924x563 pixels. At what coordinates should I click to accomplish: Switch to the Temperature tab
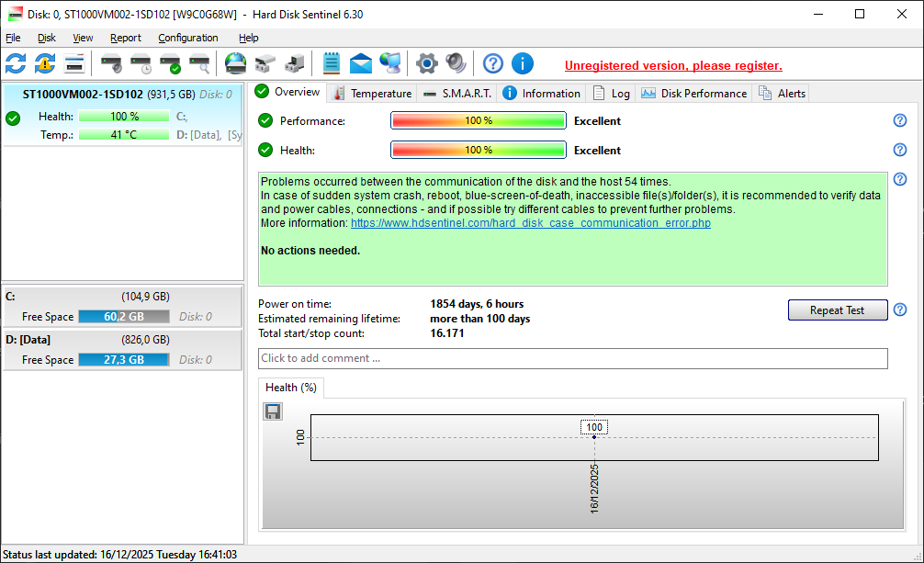coord(372,93)
